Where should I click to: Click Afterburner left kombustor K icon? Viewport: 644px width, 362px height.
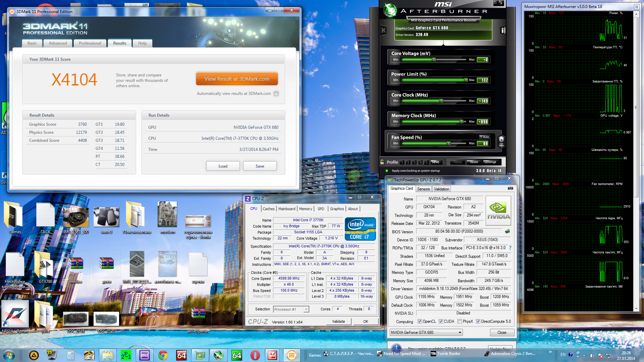(384, 31)
